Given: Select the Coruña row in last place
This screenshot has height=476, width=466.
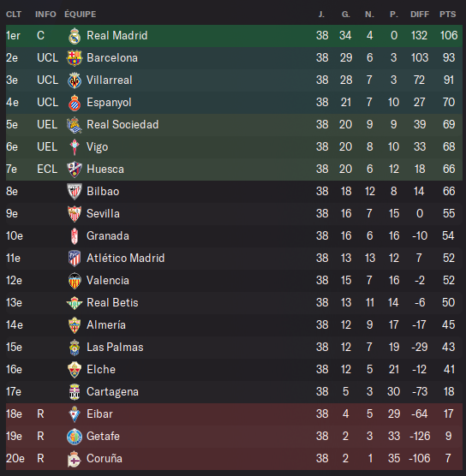Looking at the screenshot, I should tap(234, 459).
